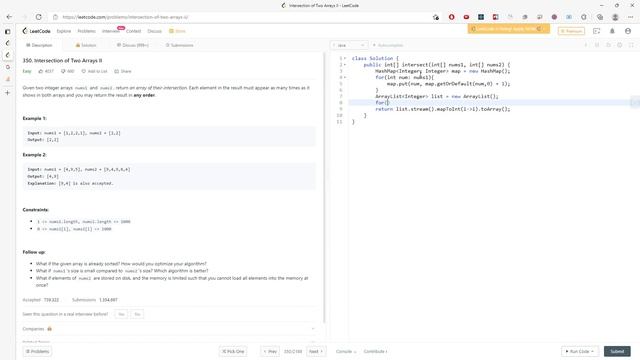
Task: Switch to the Submissions tab
Action: [180, 45]
